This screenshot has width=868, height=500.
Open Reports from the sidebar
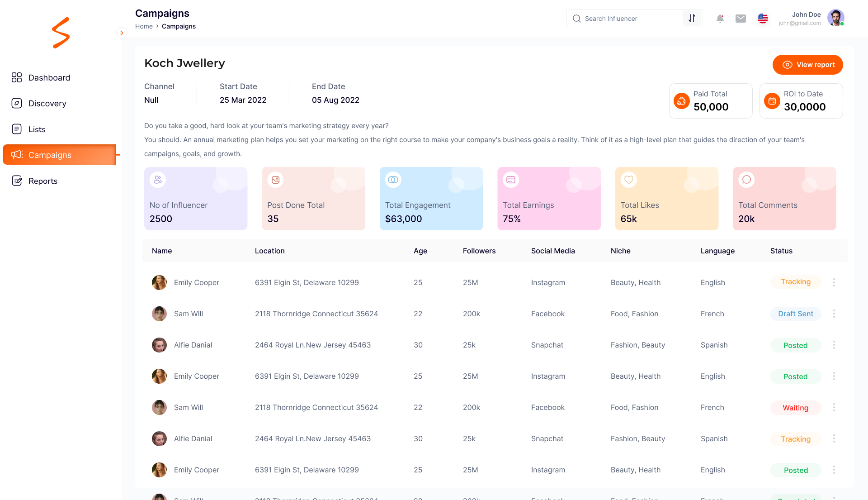42,181
